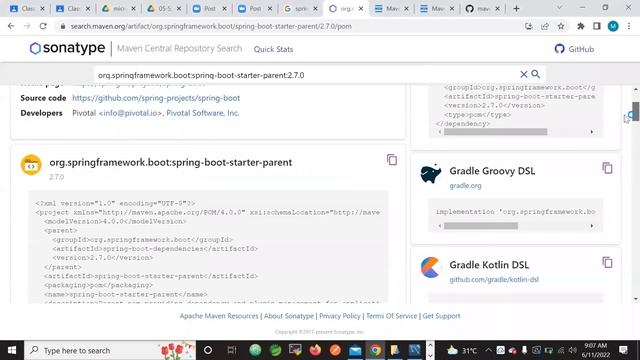
Task: Copy the spring-boot-starter-parent POM contents
Action: [392, 160]
